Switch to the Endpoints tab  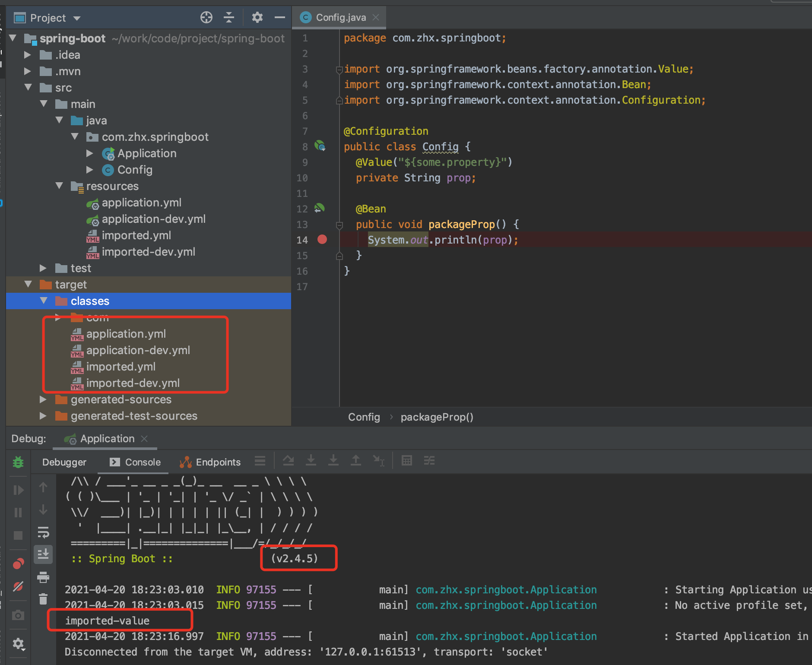point(210,462)
